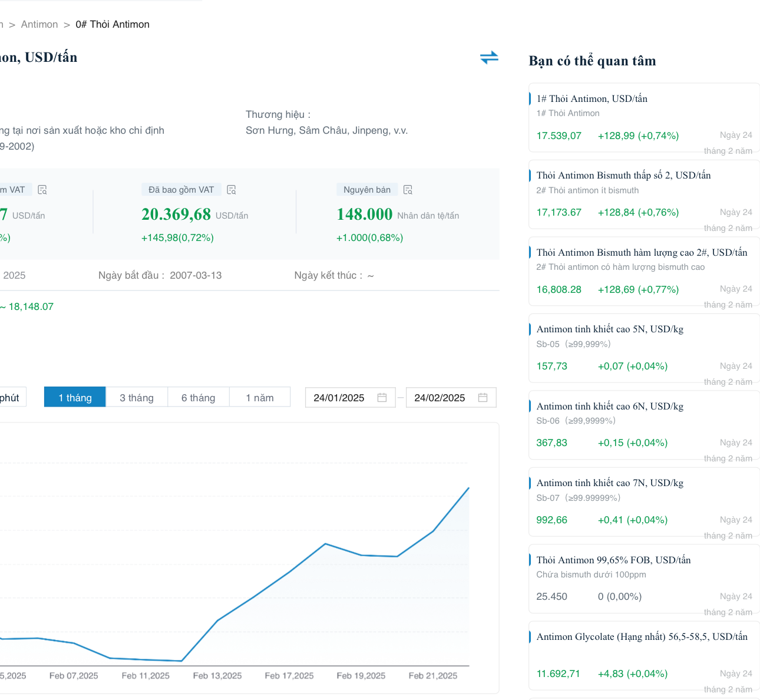Click the start date field 24/01/2025
The image size is (760, 700).
click(x=339, y=398)
